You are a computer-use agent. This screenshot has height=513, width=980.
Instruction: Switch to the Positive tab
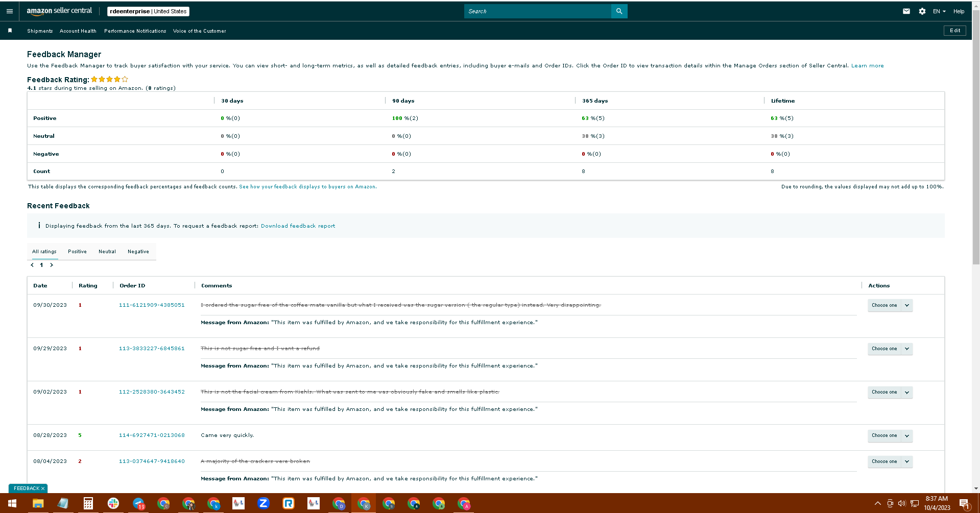coord(77,252)
